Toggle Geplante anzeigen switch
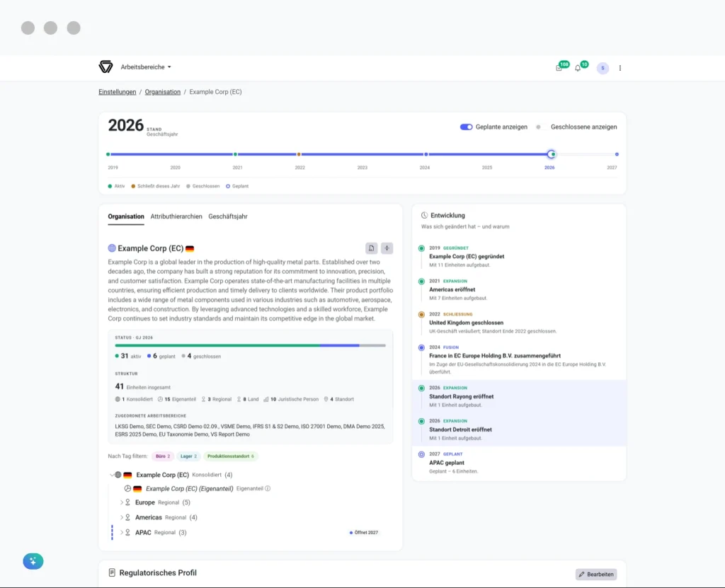The width and height of the screenshot is (725, 588). tap(466, 127)
